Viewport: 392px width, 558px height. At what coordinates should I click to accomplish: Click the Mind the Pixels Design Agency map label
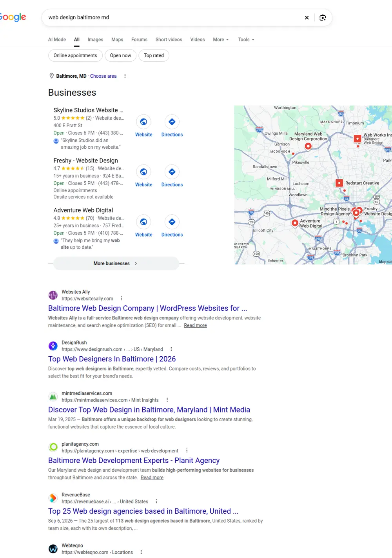335,212
